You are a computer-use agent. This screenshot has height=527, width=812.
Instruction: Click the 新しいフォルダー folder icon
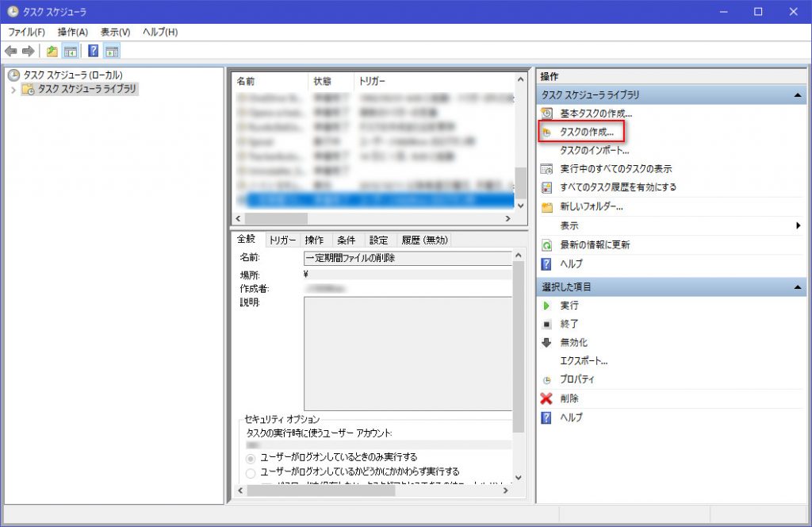coord(546,207)
